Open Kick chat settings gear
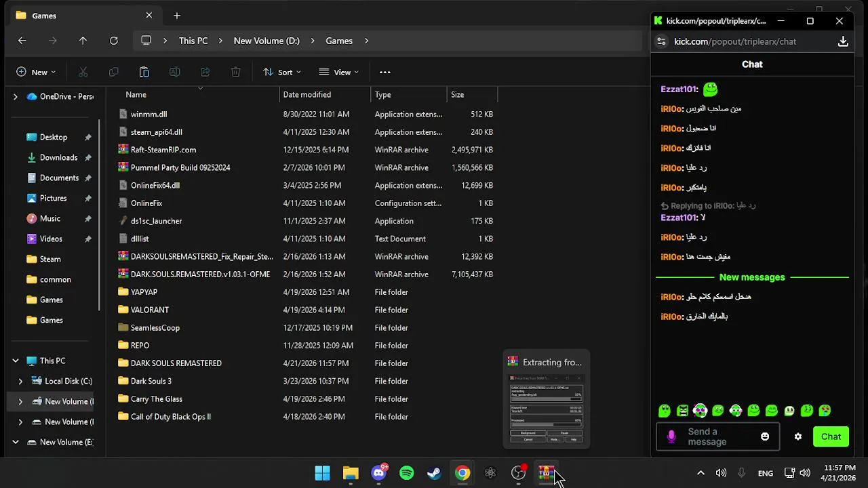868x488 pixels. point(797,436)
